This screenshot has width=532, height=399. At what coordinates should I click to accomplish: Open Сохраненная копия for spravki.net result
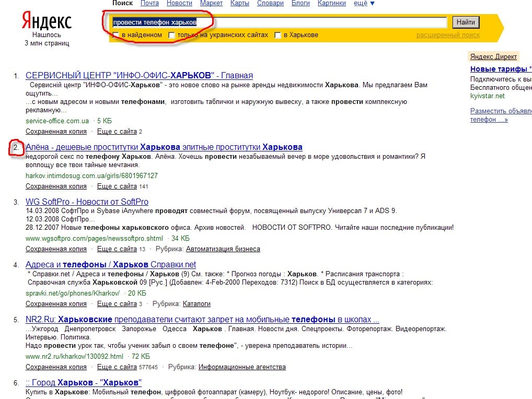coord(56,304)
